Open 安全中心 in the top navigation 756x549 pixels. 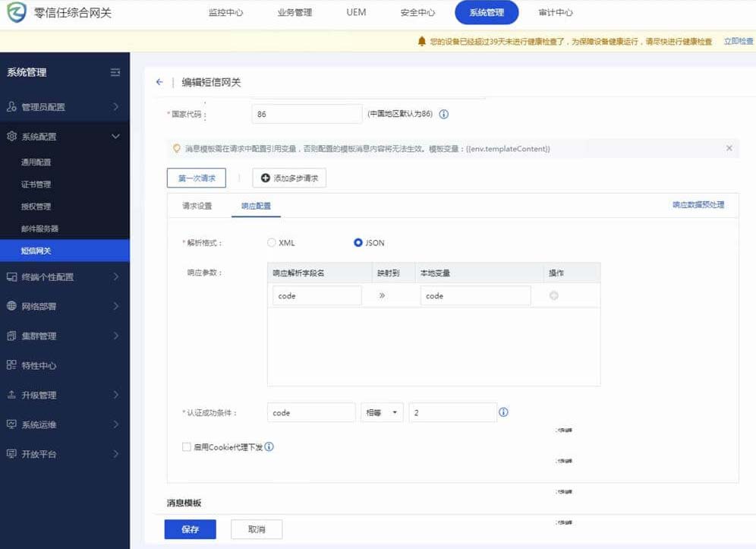click(x=417, y=13)
